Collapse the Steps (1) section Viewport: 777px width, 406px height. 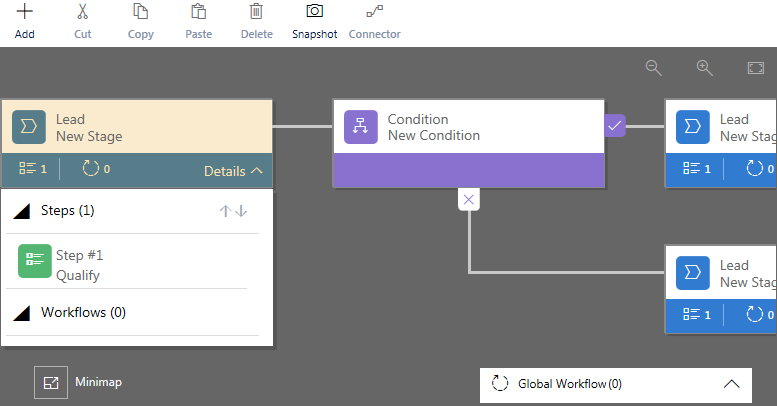pyautogui.click(x=21, y=211)
